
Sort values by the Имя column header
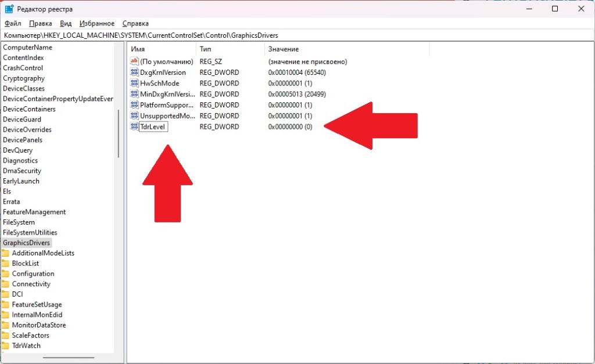pos(162,49)
